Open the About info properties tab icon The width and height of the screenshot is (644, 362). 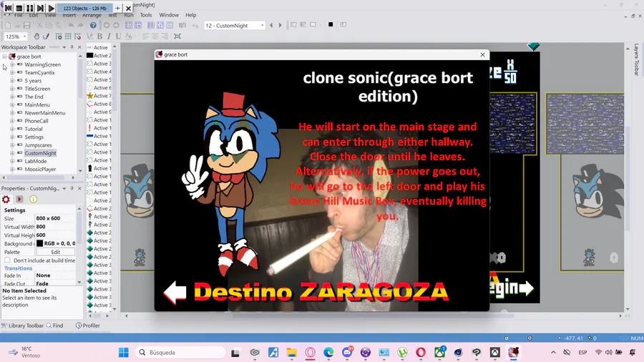pyautogui.click(x=33, y=199)
